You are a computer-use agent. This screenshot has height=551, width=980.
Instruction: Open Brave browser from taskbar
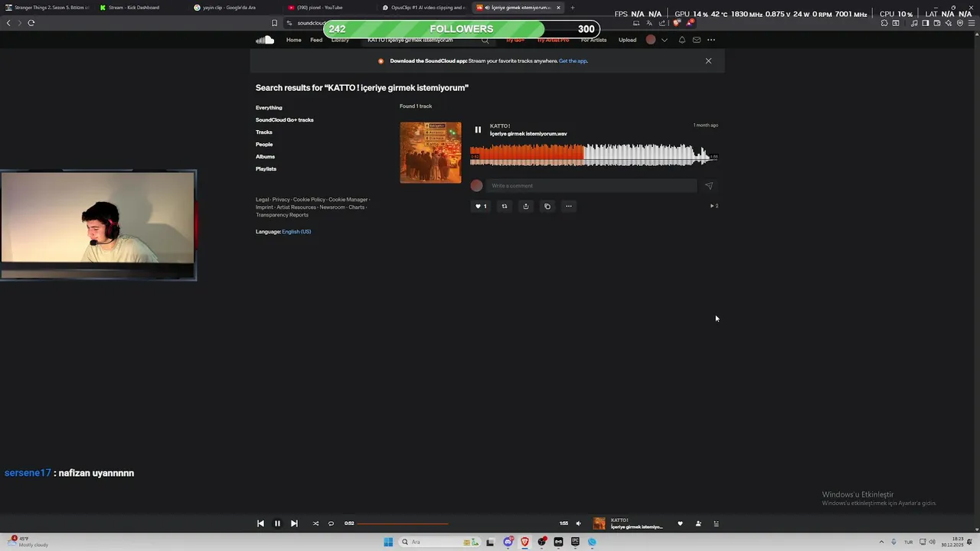pyautogui.click(x=525, y=542)
